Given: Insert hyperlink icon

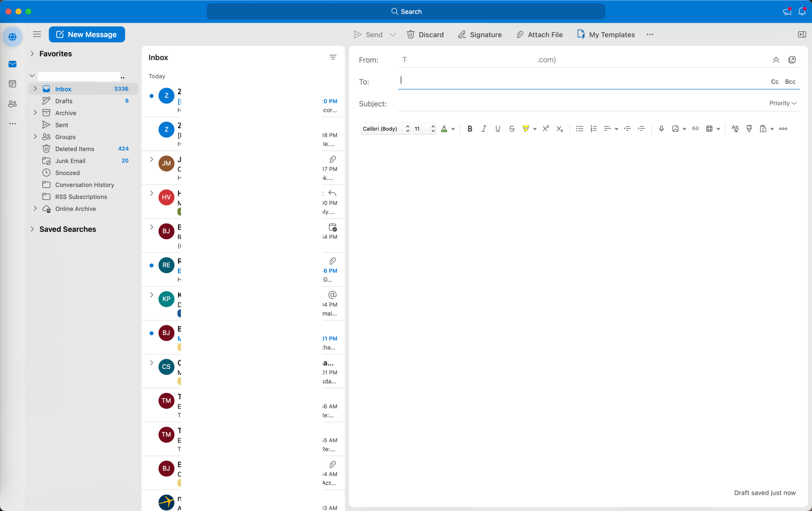Looking at the screenshot, I should tap(695, 129).
